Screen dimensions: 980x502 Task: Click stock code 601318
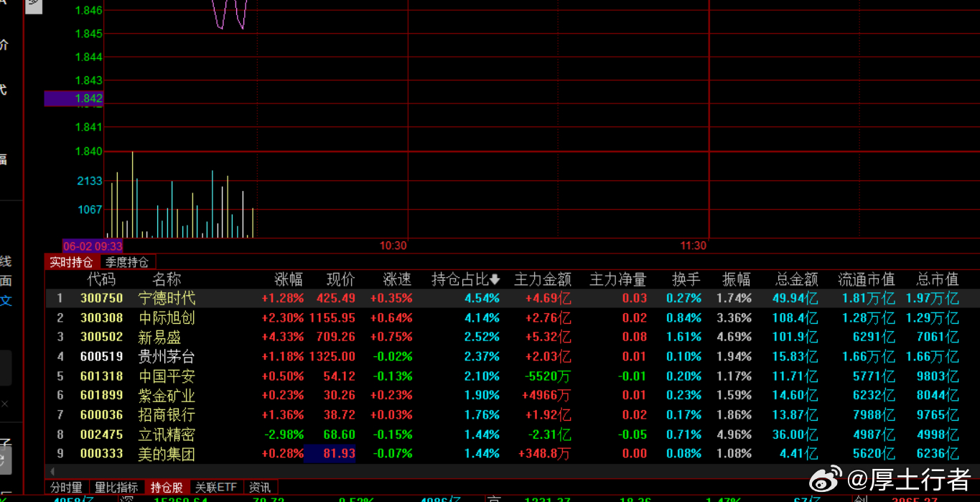(x=101, y=376)
